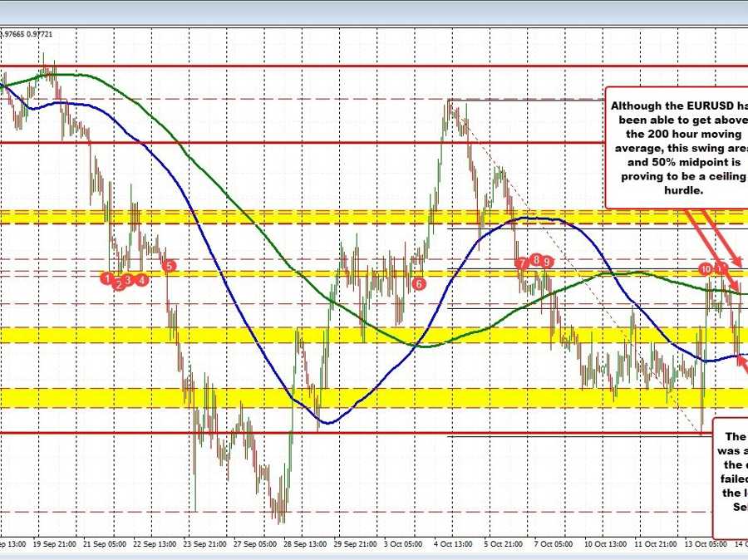Select the red marker numbered 2

(119, 283)
